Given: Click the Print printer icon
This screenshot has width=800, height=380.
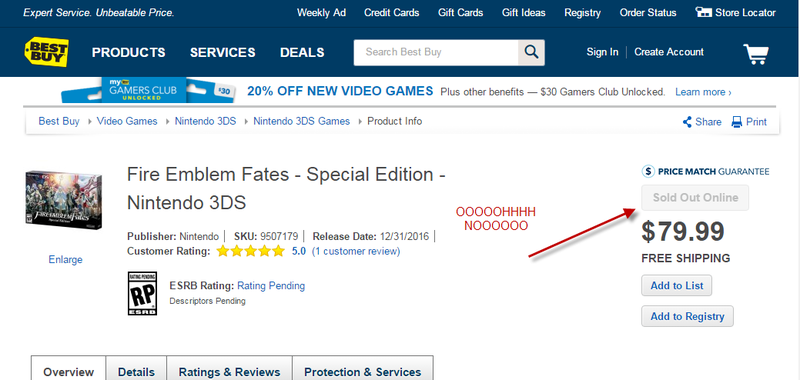Looking at the screenshot, I should coord(737,122).
